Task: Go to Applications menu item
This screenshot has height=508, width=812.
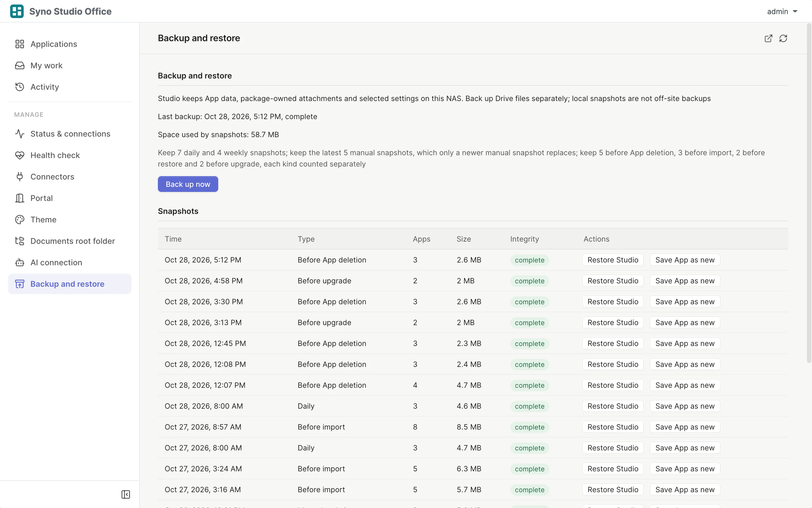Action: pos(70,44)
